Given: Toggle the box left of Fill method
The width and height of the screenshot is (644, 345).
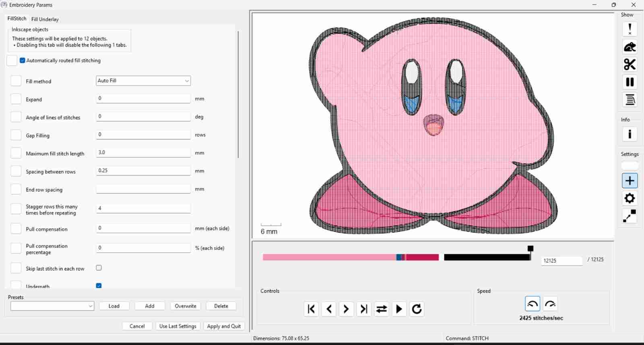Looking at the screenshot, I should coord(16,81).
